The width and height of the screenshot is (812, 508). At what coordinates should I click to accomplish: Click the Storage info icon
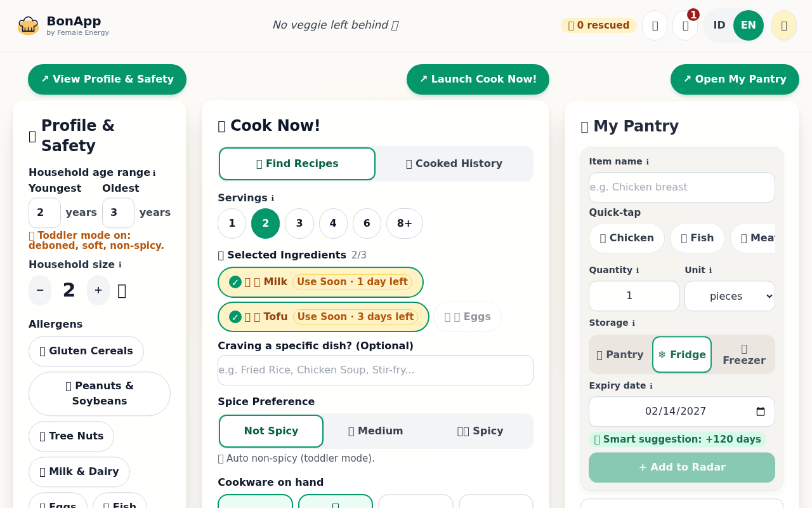pos(633,323)
